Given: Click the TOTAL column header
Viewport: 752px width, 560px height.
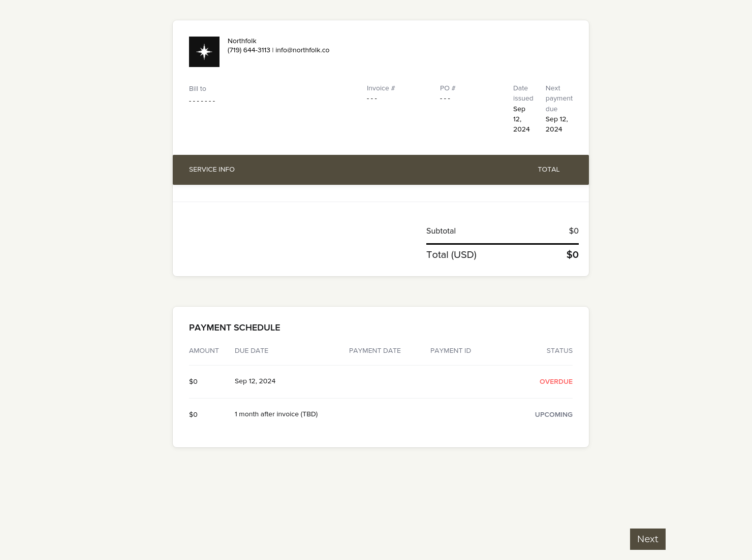Looking at the screenshot, I should [x=549, y=170].
